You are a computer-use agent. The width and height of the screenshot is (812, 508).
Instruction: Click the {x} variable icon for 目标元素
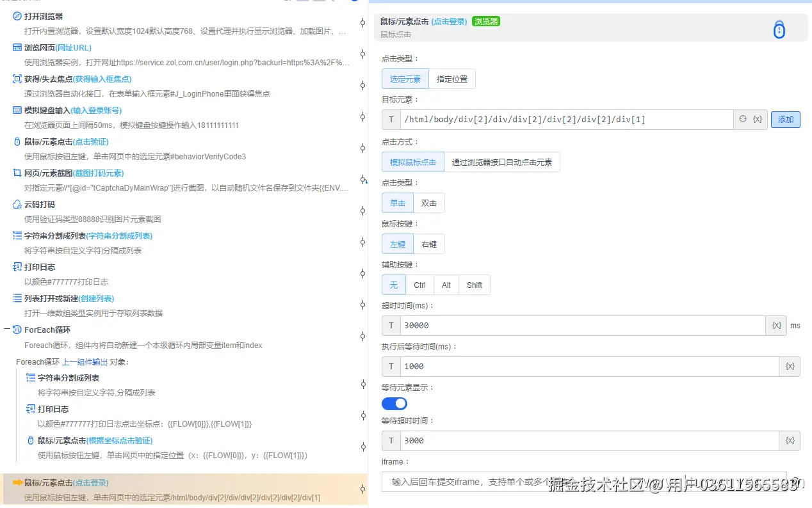point(758,119)
